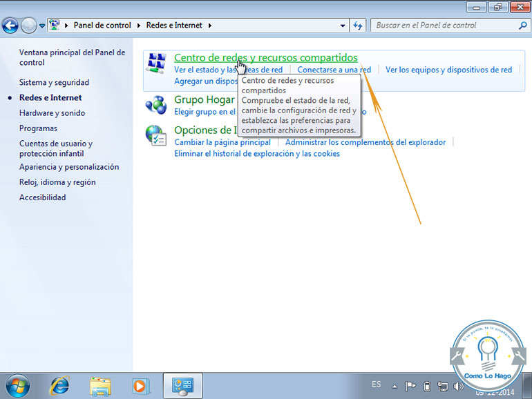Click Eliminar el historial de exploración y cookies
This screenshot has height=399, width=532.
coord(257,154)
